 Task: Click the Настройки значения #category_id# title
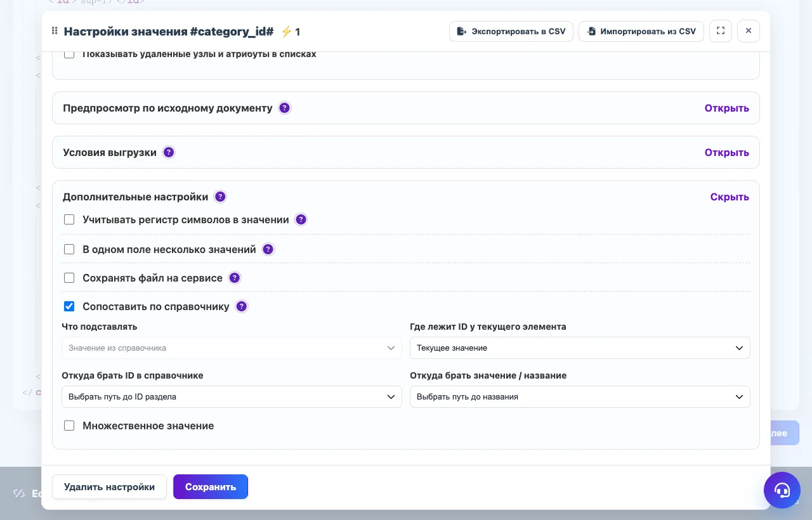click(169, 31)
